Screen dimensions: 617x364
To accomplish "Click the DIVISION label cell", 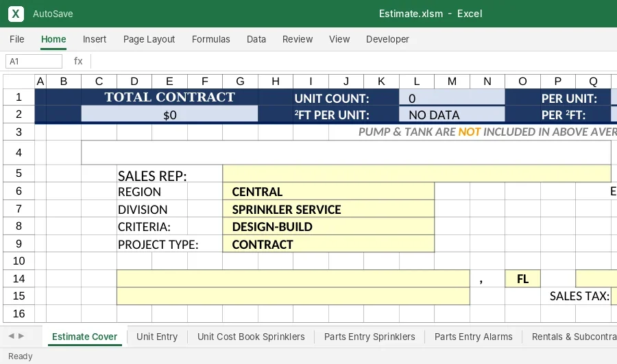I will pos(143,209).
